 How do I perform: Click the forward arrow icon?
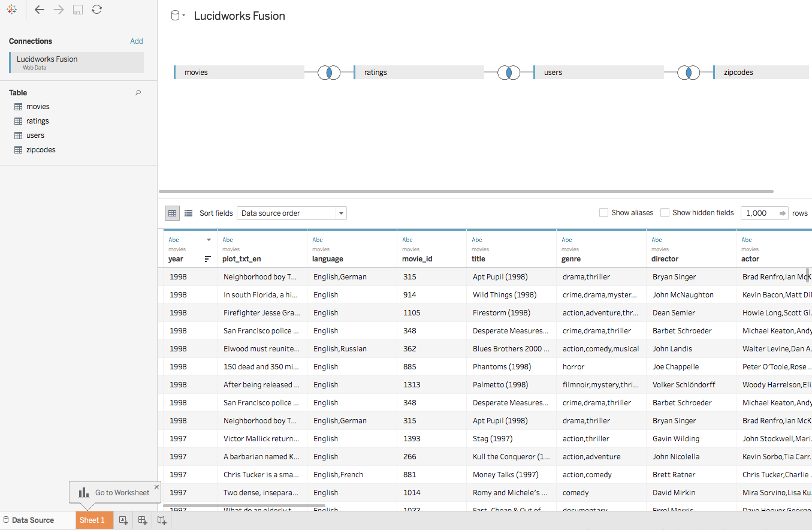[59, 10]
